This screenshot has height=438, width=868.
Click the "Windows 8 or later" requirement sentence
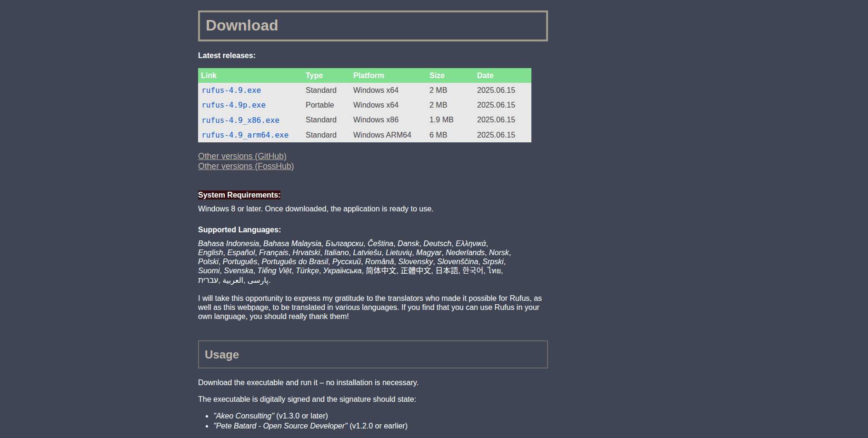316,209
